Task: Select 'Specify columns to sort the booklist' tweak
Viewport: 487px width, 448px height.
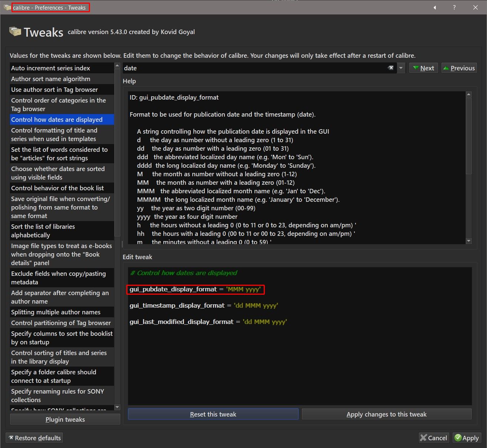Action: click(x=62, y=338)
